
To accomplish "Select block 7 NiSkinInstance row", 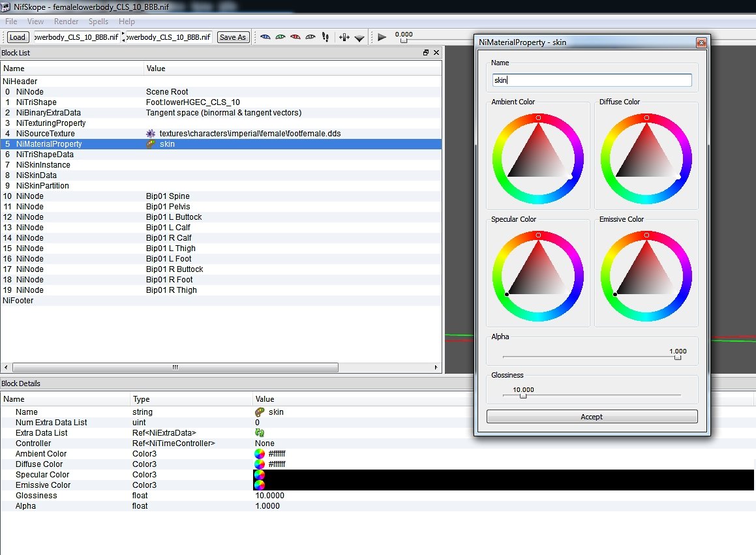I will click(x=221, y=165).
